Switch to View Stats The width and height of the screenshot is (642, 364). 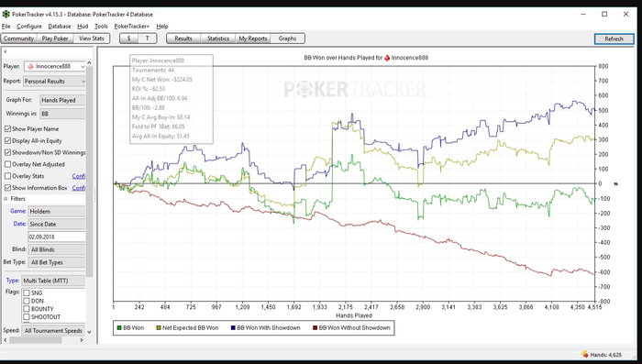pos(92,39)
